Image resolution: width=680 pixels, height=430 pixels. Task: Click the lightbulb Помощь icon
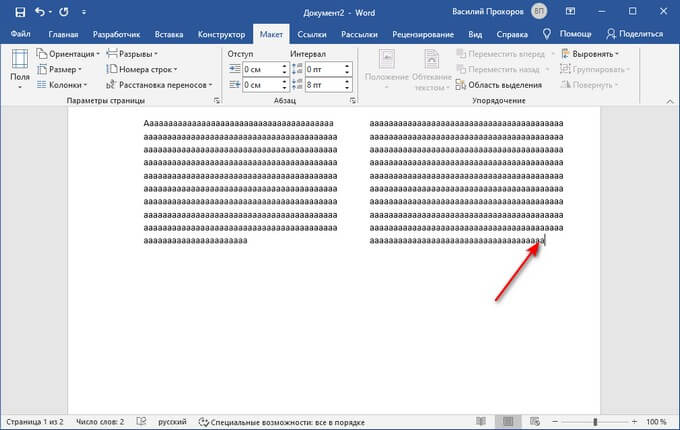tap(546, 34)
